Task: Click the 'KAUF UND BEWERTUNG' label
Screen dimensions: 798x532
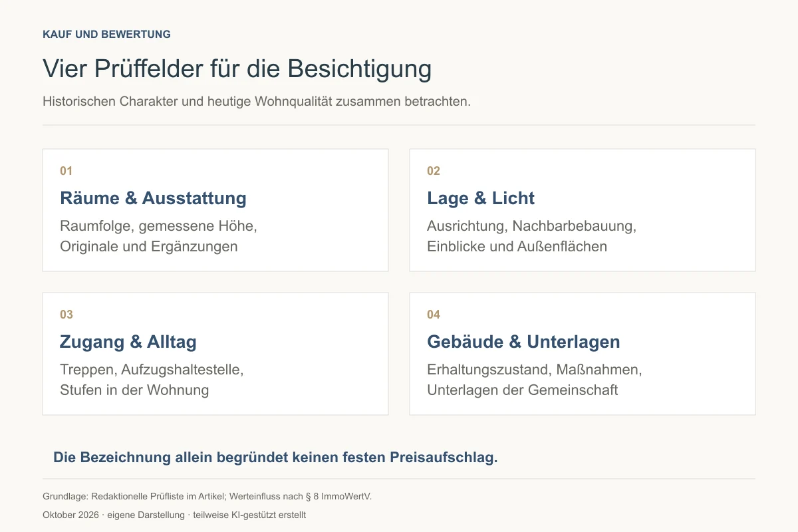Action: [x=106, y=34]
